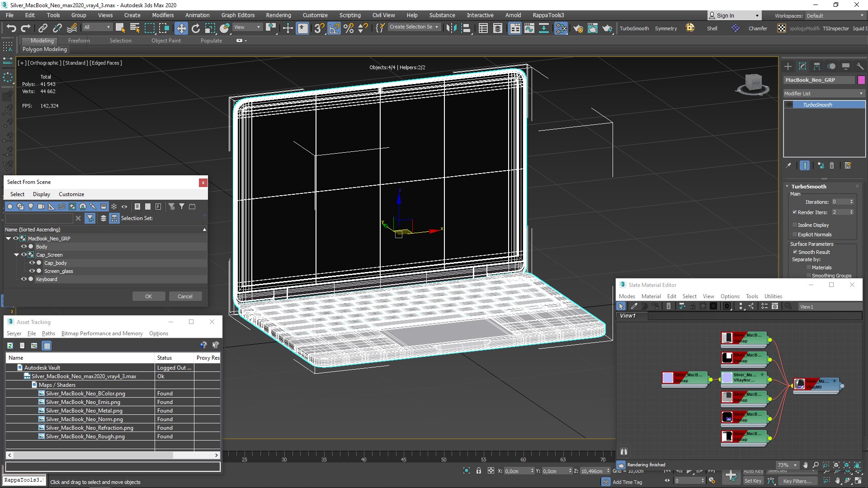Open the Material menu in Slate Material Editor
Viewport: 868px width, 488px height.
pos(651,296)
